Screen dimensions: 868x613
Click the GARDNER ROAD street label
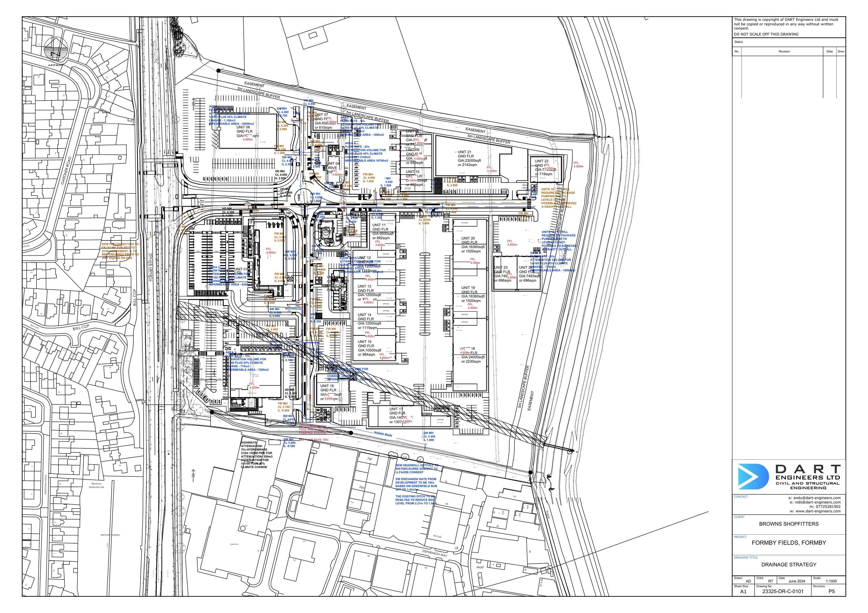point(66,170)
